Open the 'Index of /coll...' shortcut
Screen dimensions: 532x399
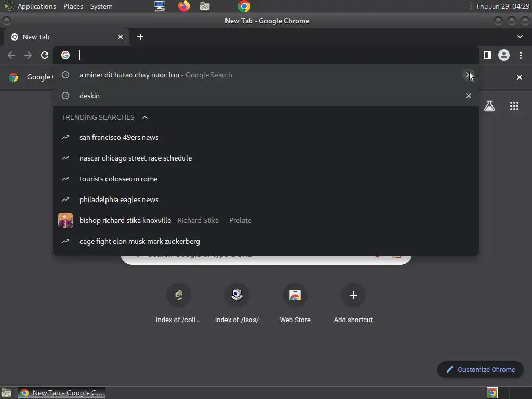point(178,302)
